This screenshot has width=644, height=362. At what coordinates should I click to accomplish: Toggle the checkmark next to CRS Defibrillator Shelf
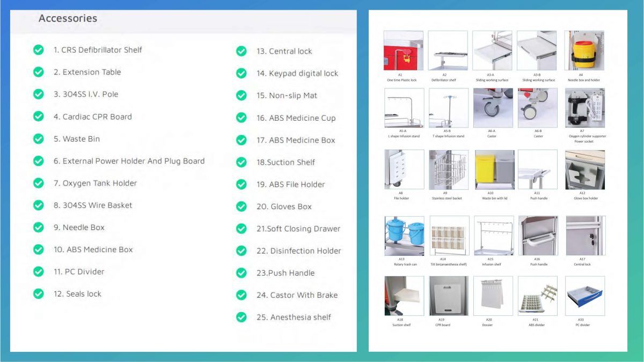(x=38, y=50)
